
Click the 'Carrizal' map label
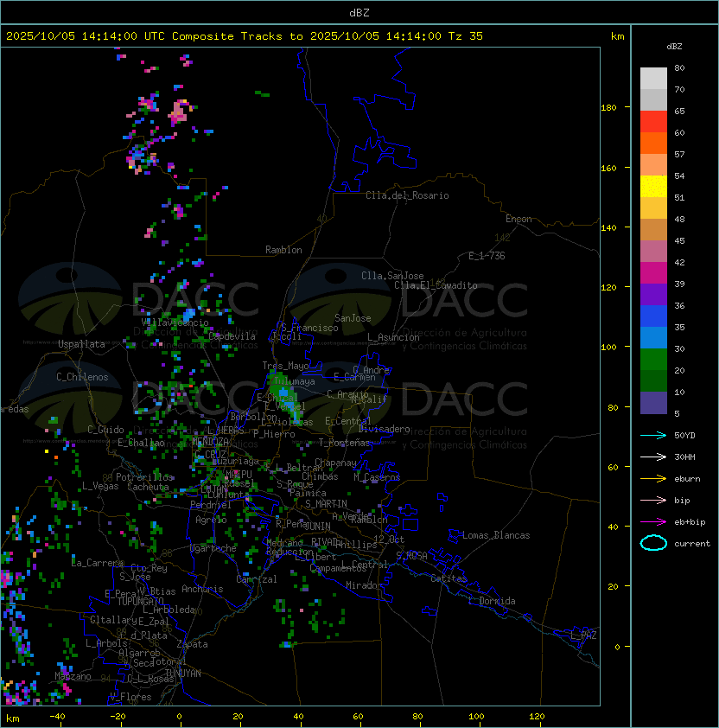[x=257, y=579]
